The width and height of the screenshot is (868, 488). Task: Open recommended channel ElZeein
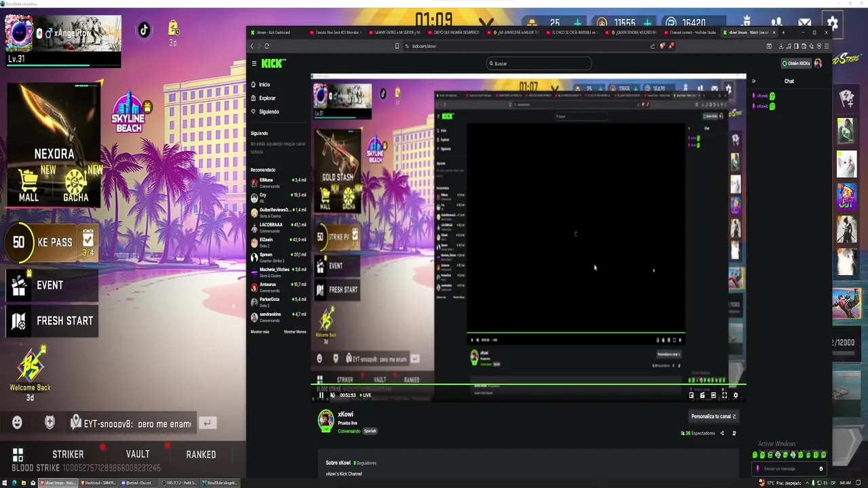pos(279,243)
